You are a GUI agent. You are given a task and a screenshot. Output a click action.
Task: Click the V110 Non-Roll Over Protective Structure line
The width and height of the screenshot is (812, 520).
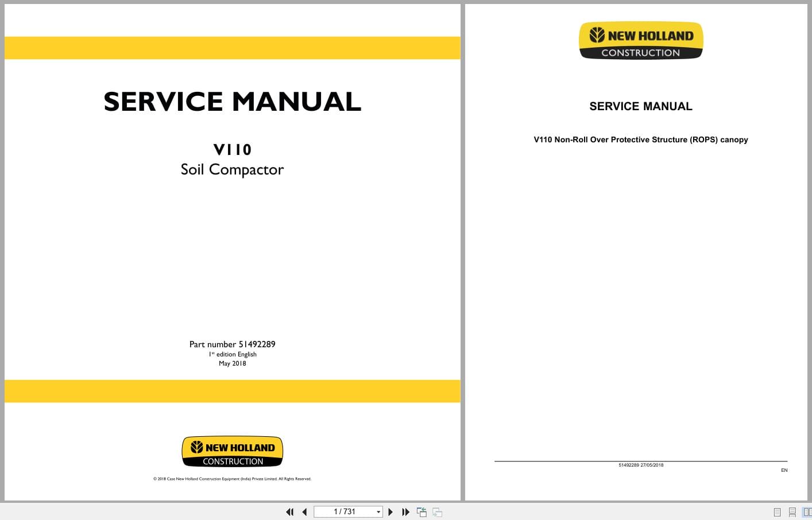tap(641, 139)
